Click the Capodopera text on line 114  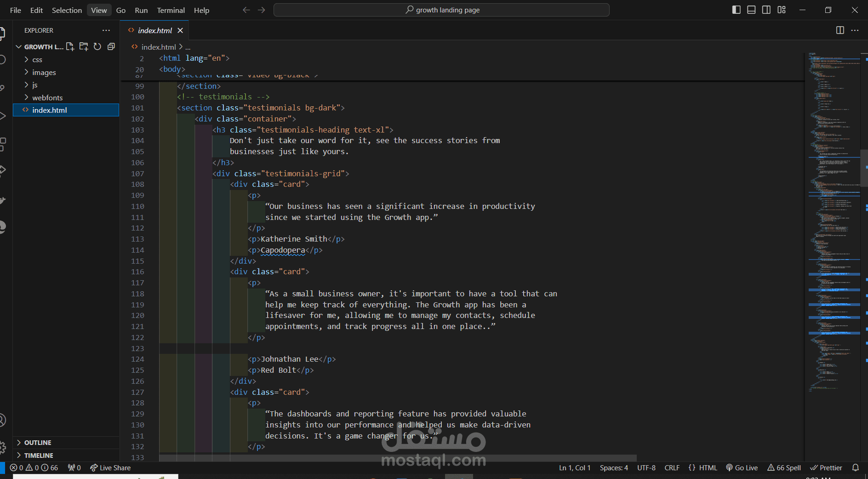pyautogui.click(x=283, y=250)
